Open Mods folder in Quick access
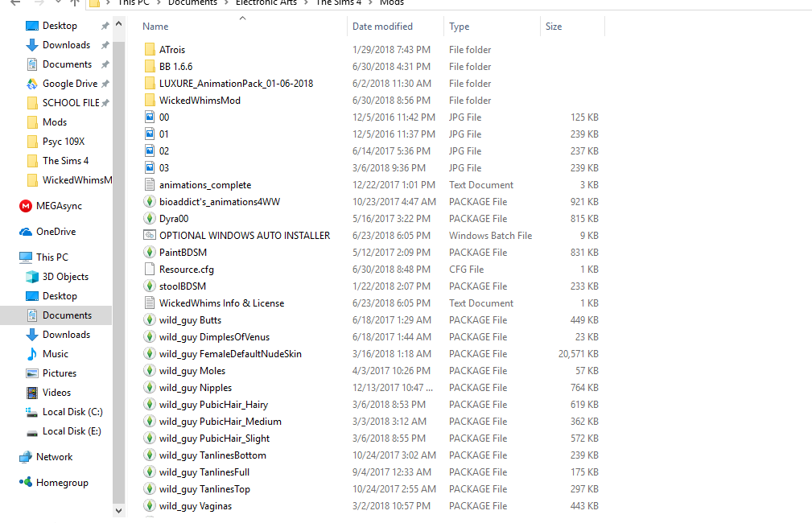The height and width of the screenshot is (523, 812). [x=55, y=122]
